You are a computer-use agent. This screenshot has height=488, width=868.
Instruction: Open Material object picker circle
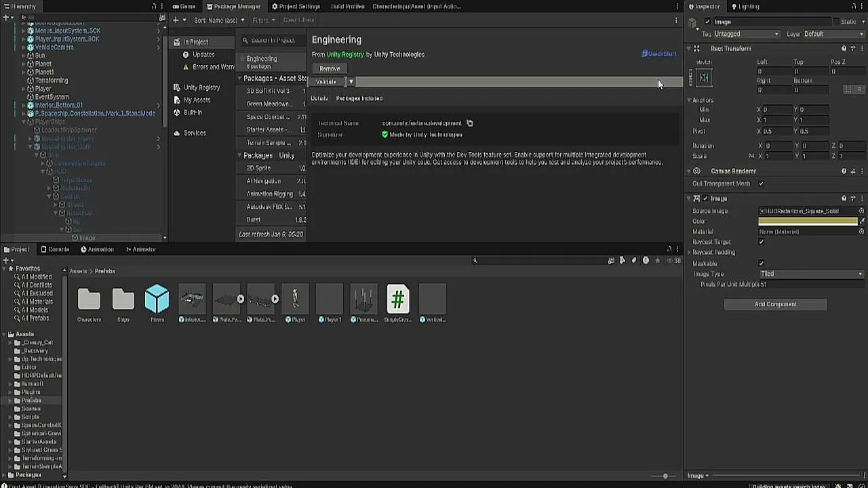(861, 231)
